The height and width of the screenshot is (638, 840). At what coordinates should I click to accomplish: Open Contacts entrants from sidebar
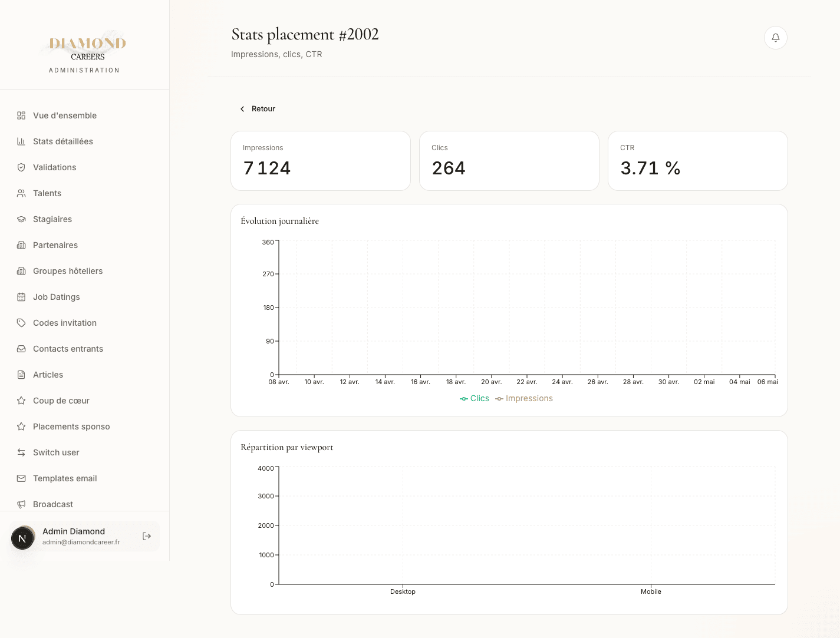pos(85,349)
